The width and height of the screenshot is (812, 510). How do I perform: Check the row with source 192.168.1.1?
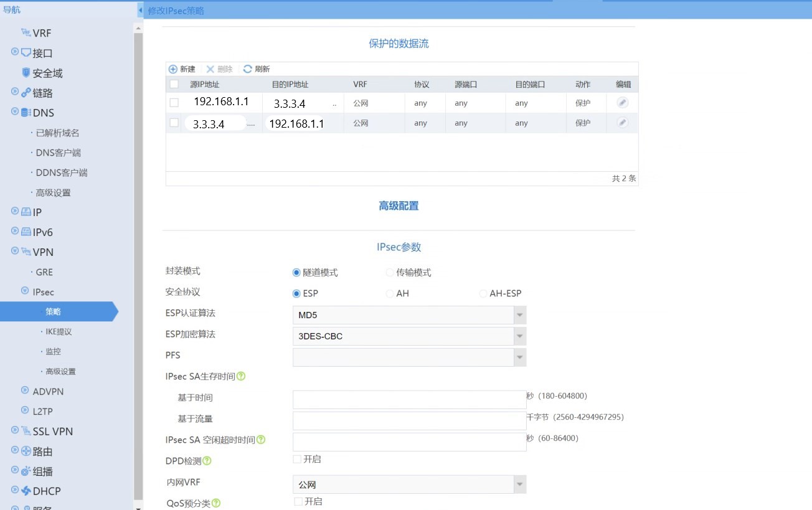coord(174,103)
